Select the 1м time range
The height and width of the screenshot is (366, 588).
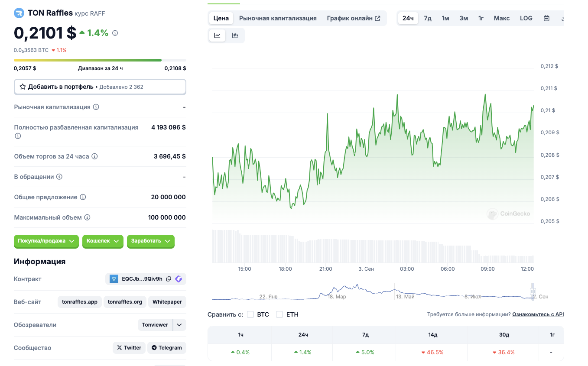tap(445, 18)
